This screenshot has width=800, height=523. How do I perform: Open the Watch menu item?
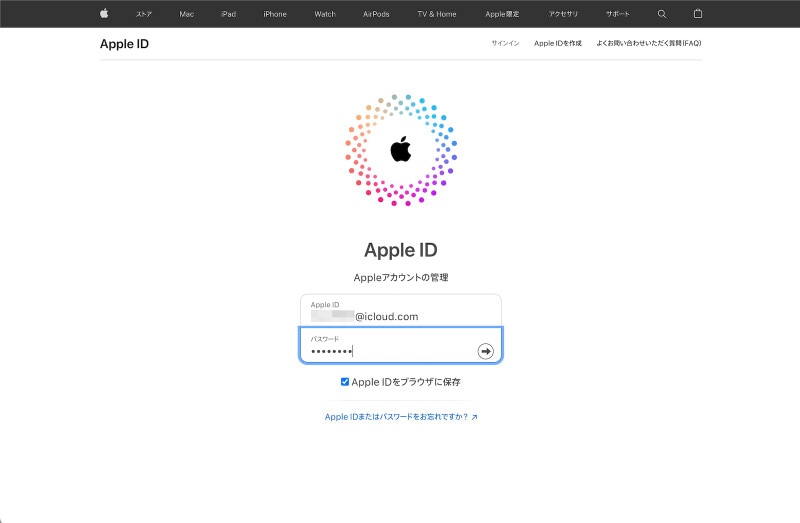coord(325,14)
